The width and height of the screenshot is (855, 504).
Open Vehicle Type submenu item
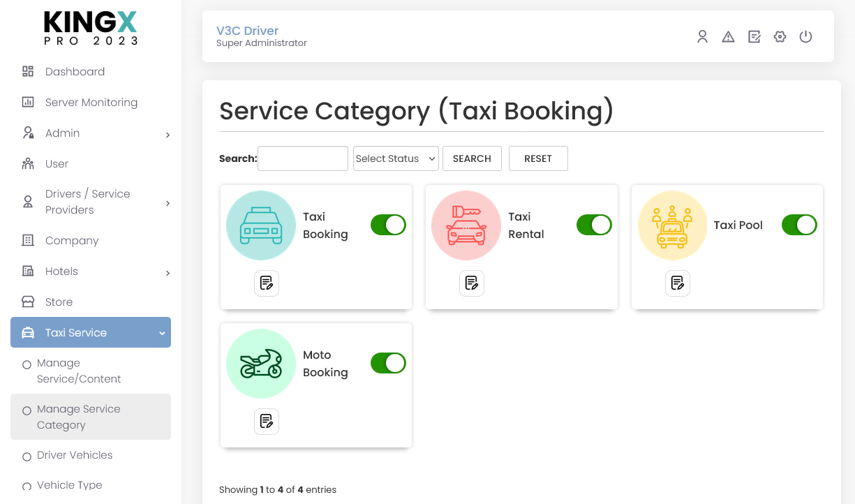[91, 485]
